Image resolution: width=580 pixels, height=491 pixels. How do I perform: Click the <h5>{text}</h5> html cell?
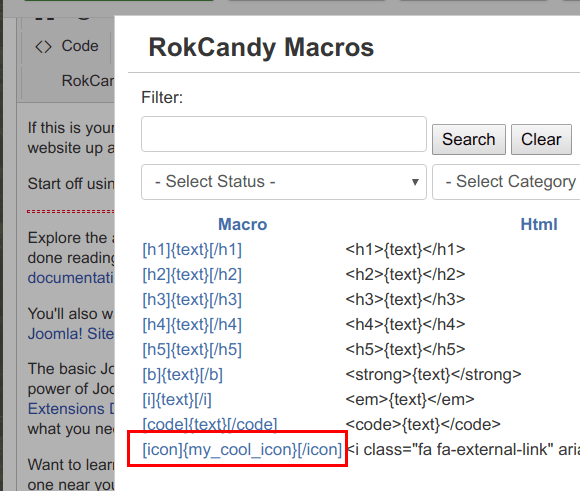(405, 350)
